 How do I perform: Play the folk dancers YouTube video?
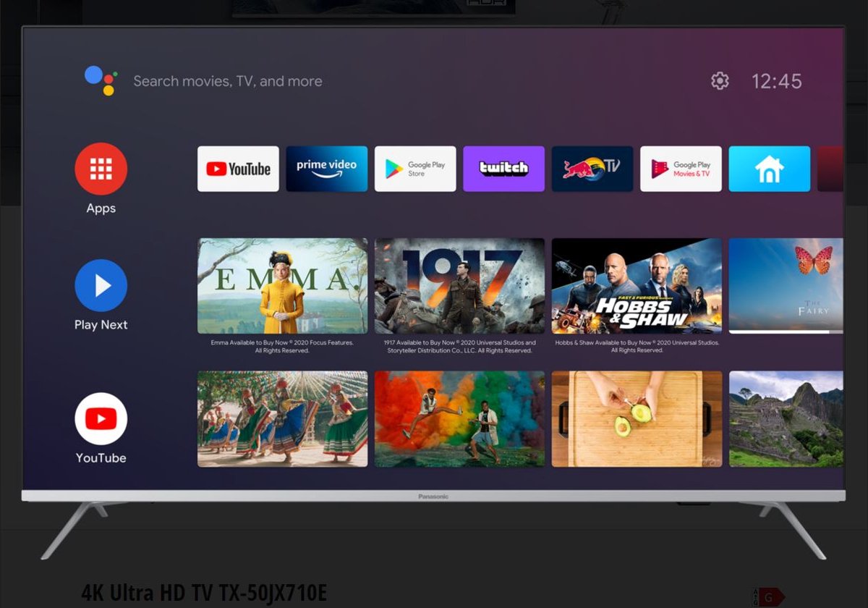click(x=282, y=419)
